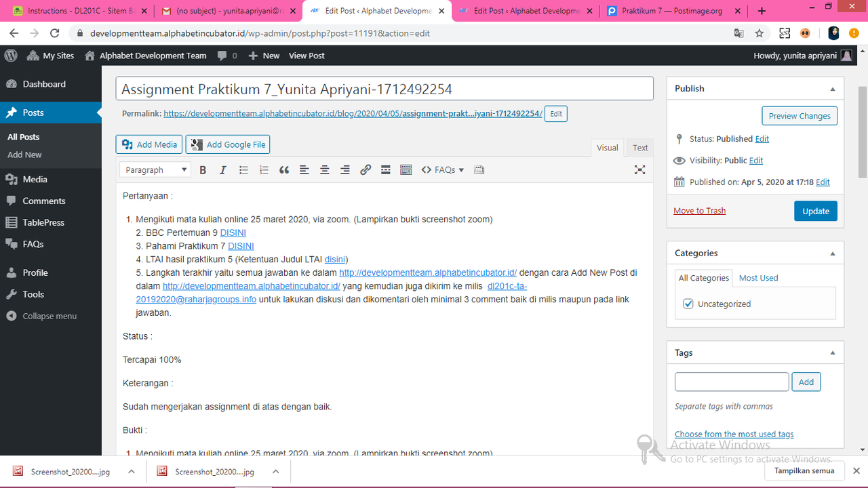Click the Add Media button
Screen dimensions: 868x488
pos(149,144)
